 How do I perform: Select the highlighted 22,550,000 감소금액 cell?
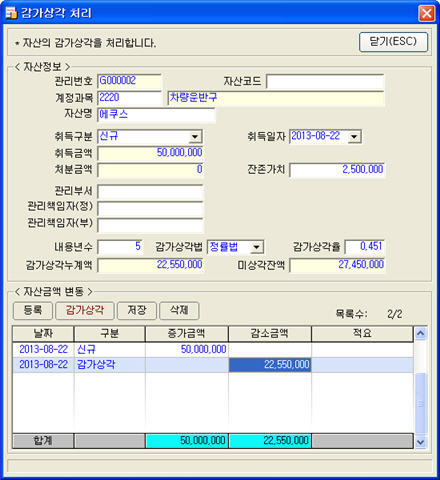click(270, 364)
